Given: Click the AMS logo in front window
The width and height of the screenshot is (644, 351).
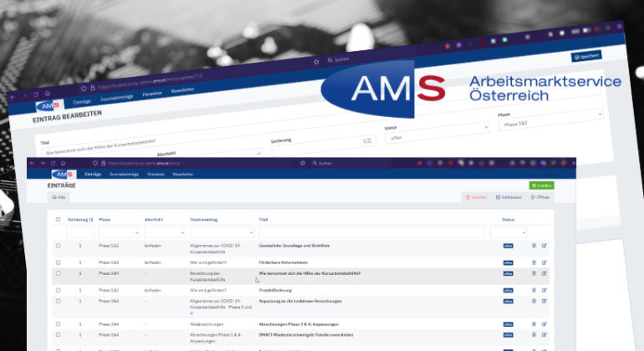Looking at the screenshot, I should (63, 174).
